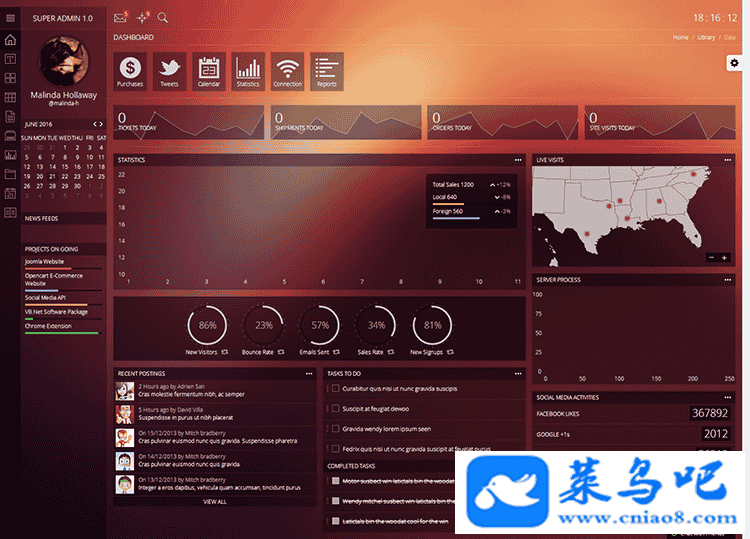Click 'Total Sales 1200' legend entry

click(x=453, y=184)
